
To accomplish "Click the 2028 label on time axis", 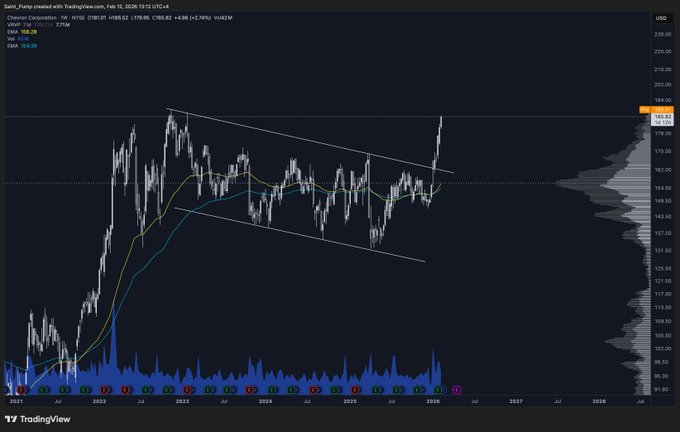I will coord(599,401).
